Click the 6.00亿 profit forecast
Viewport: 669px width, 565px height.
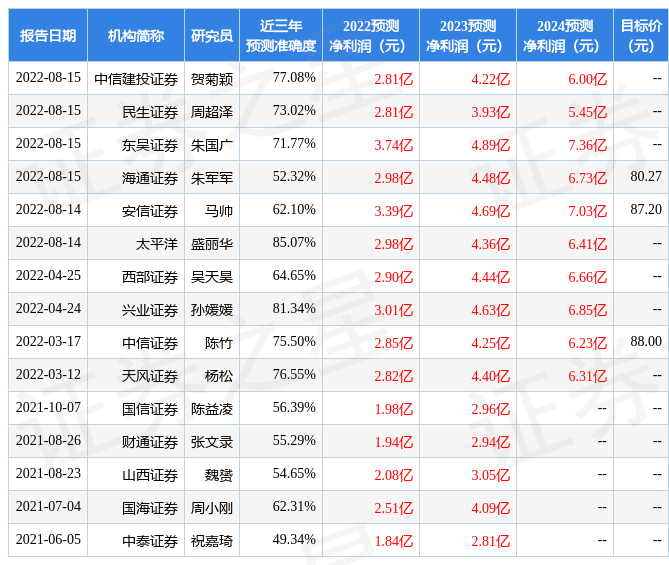coord(588,79)
